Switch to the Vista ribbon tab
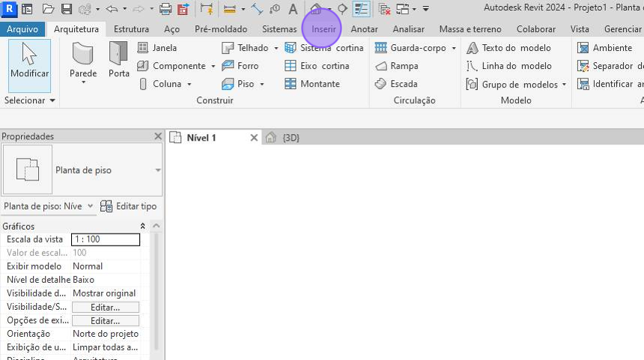644x360 pixels. pyautogui.click(x=580, y=29)
